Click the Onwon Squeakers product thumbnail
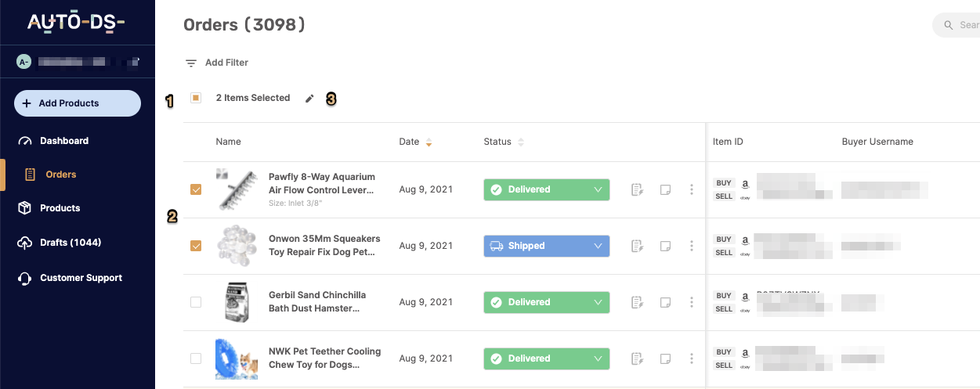This screenshot has height=389, width=980. tap(235, 246)
